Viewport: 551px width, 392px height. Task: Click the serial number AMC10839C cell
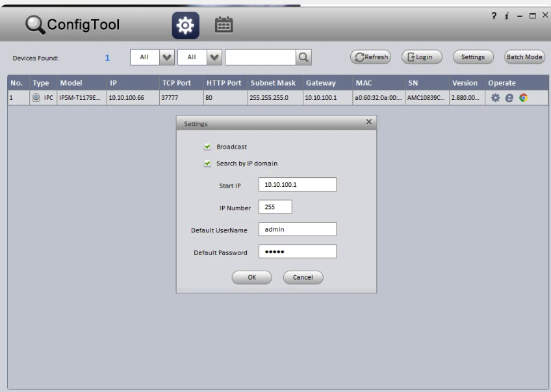[427, 97]
